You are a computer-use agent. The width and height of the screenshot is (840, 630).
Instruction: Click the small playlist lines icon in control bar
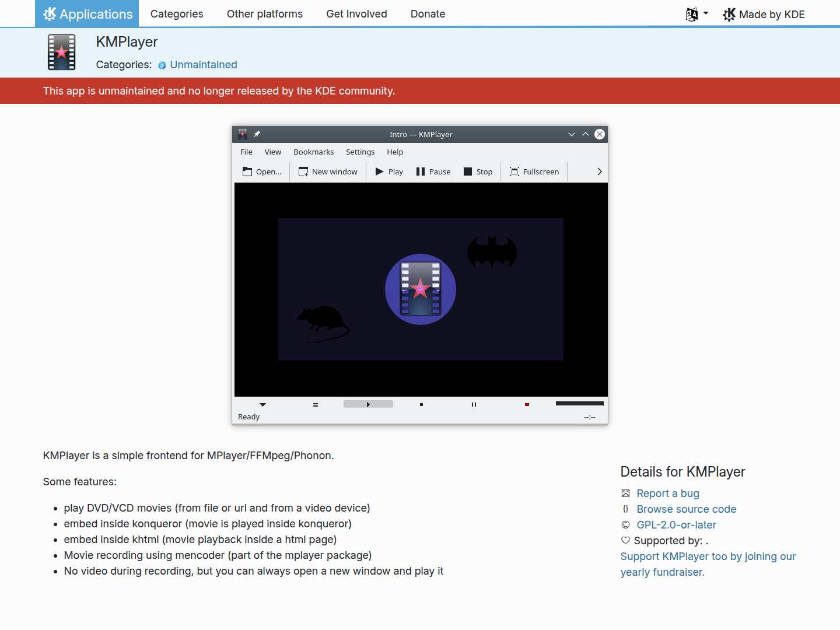[316, 404]
